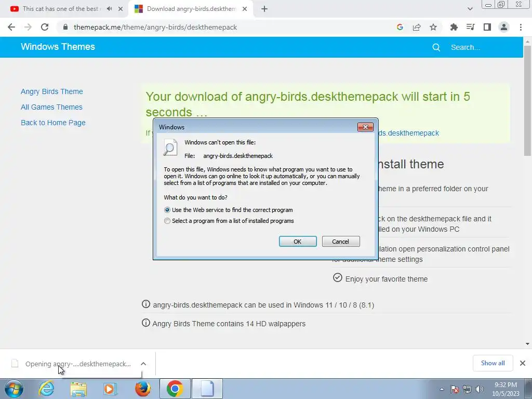
Task: Click the blank file taskbar item
Action: pyautogui.click(x=207, y=389)
